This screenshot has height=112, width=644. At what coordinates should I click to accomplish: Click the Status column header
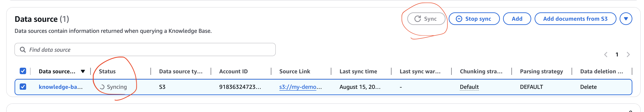click(x=107, y=72)
